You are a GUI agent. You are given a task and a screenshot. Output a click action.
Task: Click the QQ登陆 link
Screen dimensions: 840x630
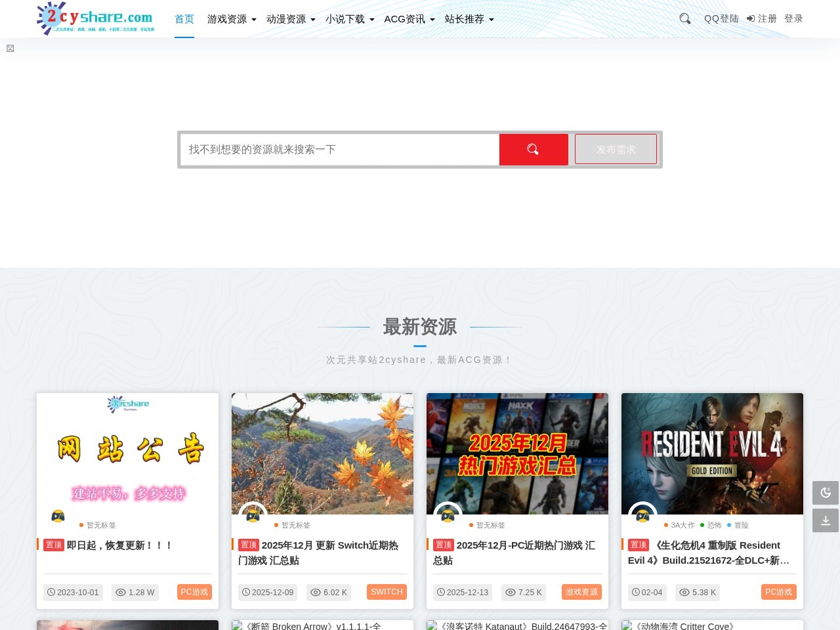click(721, 18)
